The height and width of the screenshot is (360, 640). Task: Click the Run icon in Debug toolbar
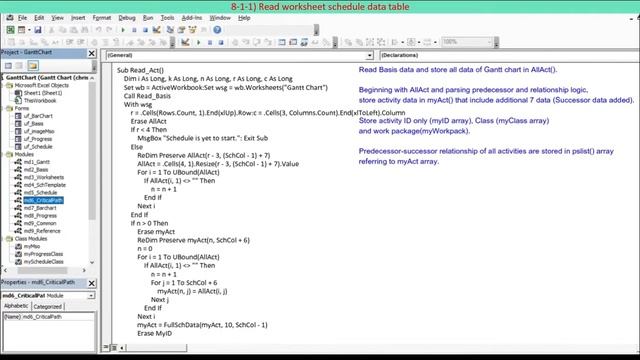(x=199, y=42)
